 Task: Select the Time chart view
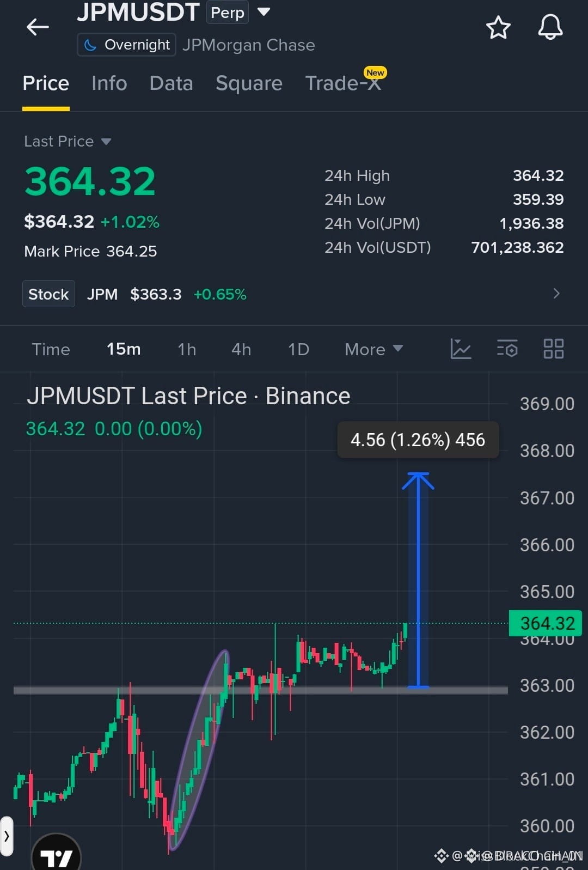[51, 349]
